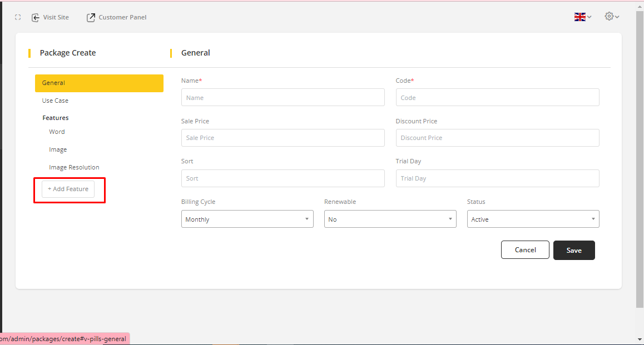Click the Visit Site icon

36,17
